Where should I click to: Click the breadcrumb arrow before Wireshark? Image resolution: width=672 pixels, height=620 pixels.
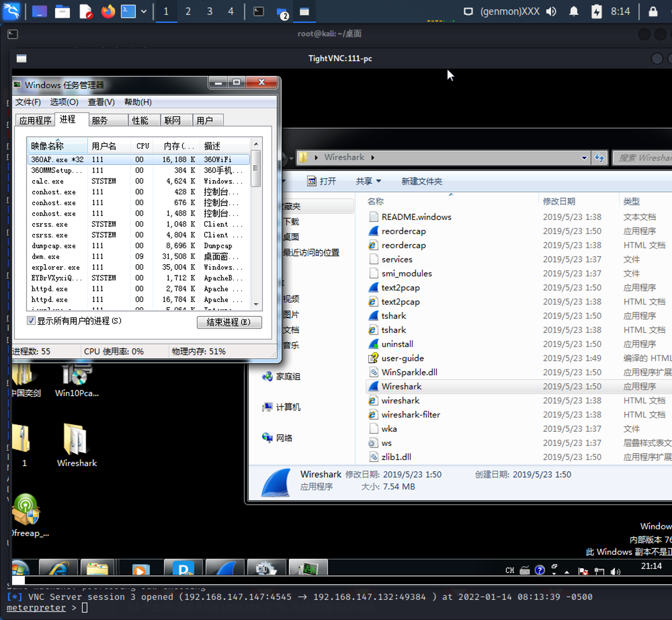[316, 157]
